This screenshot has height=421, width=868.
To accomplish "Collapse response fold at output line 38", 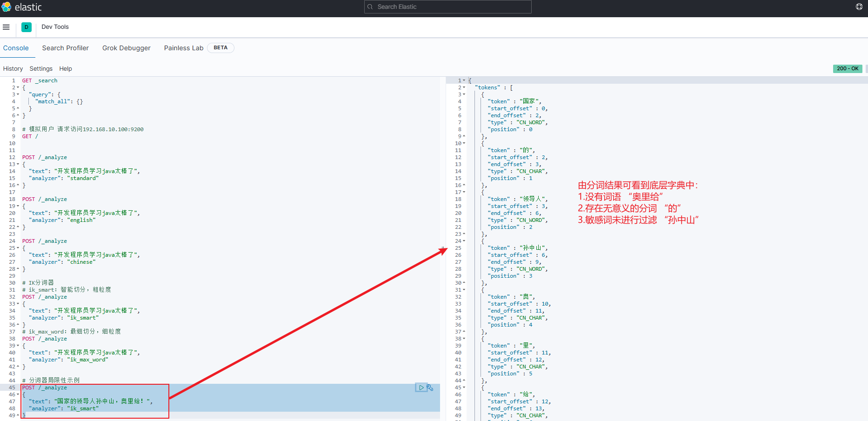I will (x=464, y=339).
